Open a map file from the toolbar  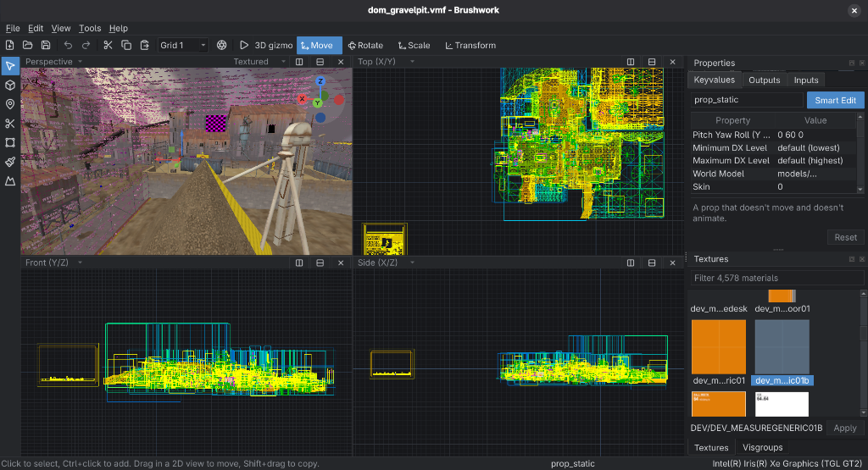pyautogui.click(x=28, y=46)
